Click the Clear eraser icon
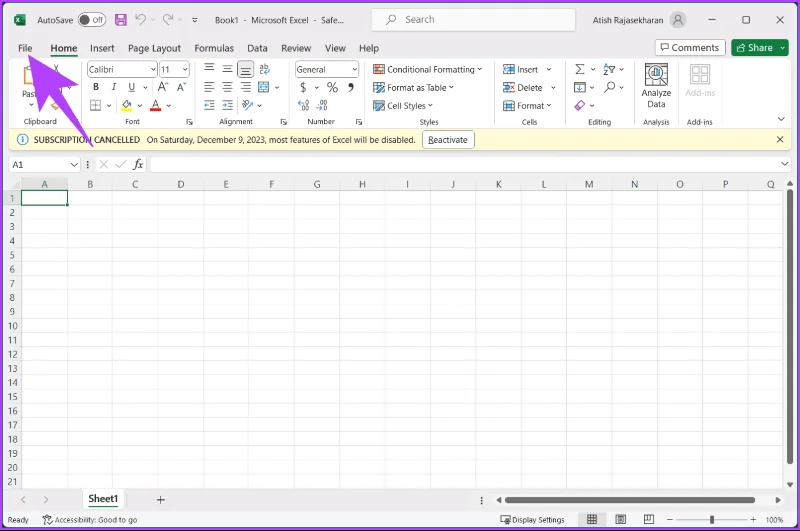 [x=580, y=105]
